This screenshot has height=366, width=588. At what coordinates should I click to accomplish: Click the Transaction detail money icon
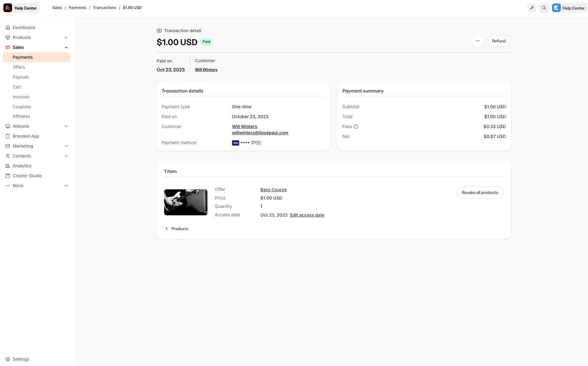click(x=159, y=31)
